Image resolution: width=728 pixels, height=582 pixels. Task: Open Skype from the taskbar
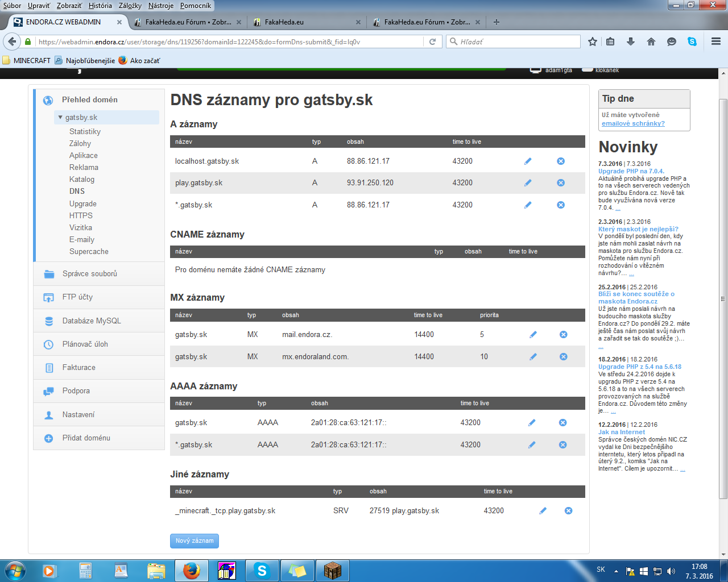262,570
